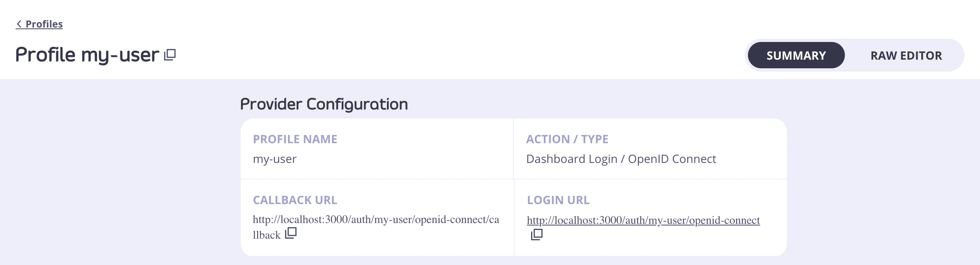Click the copy icon next to callback URL
Image resolution: width=980 pixels, height=265 pixels.
pos(291,233)
